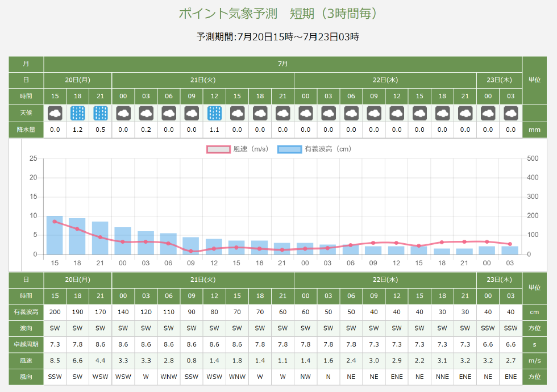The width and height of the screenshot is (557, 392).
Task: Click the wind speed point at 20日 18時
Action: click(x=77, y=229)
